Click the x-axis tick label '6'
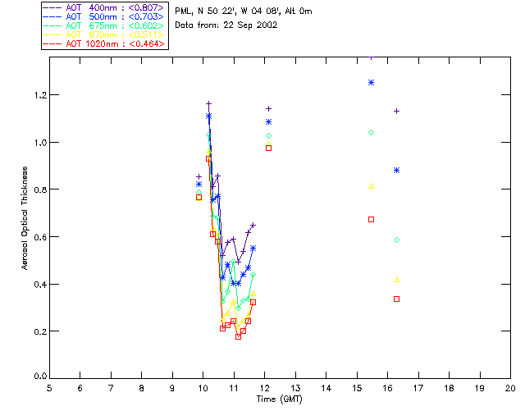 point(80,389)
